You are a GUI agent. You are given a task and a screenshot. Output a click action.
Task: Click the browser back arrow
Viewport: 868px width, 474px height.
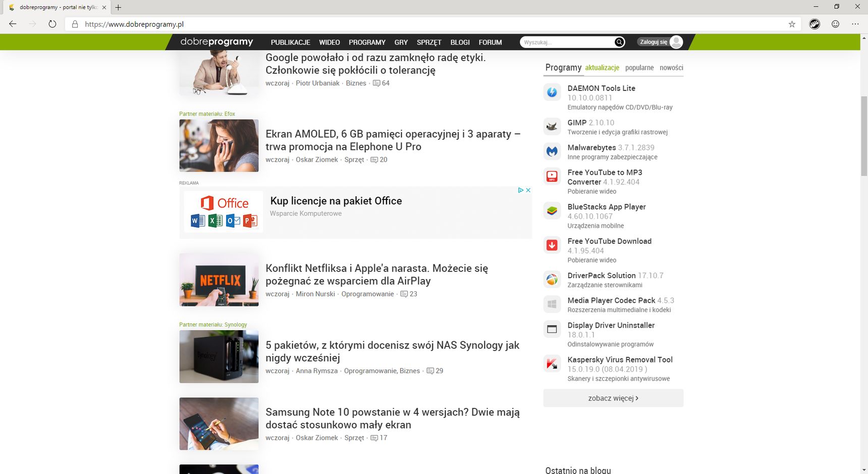13,24
